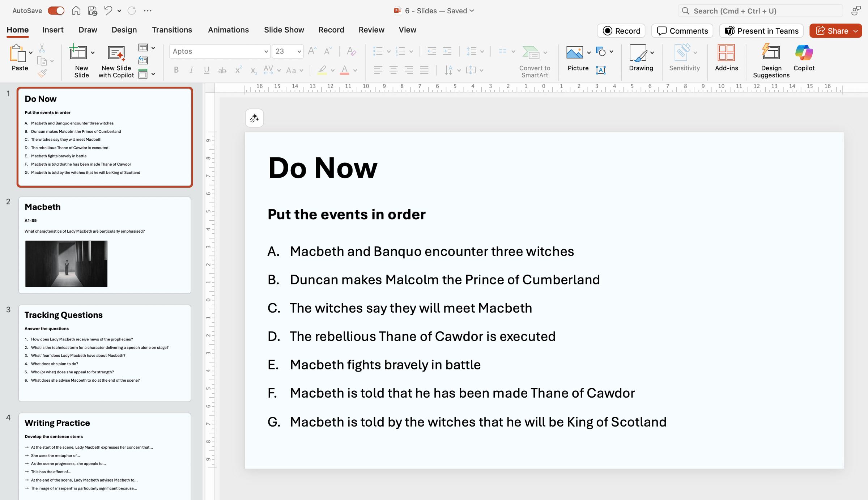This screenshot has height=500, width=868.
Task: Switch to the Transitions tab
Action: (172, 30)
